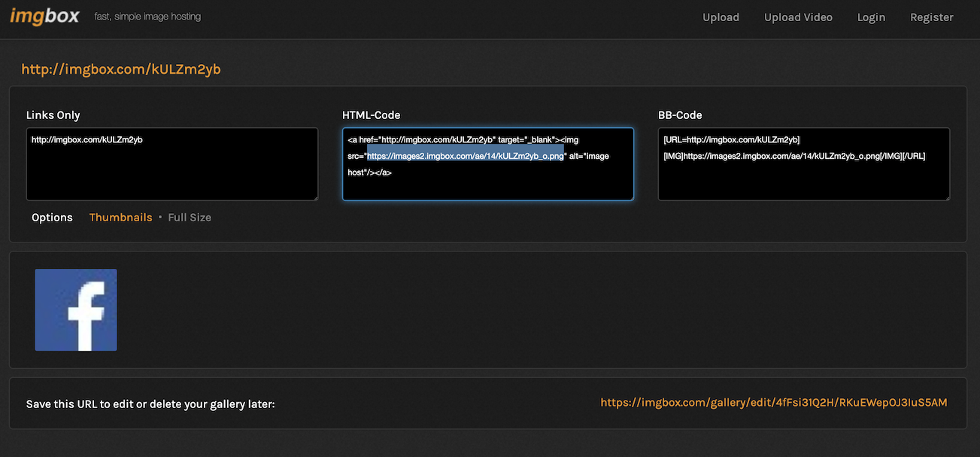Screen dimensions: 980x457
Task: Click inside the Links Only text box
Action: 172,164
